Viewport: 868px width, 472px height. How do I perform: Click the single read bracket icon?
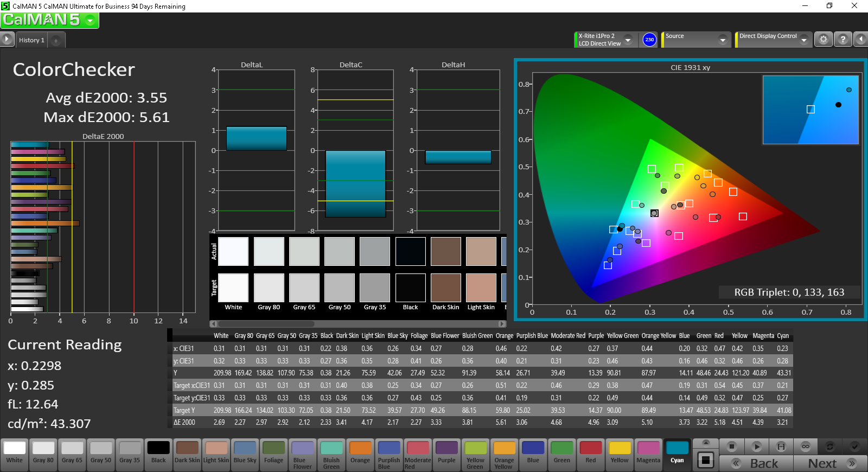point(781,447)
